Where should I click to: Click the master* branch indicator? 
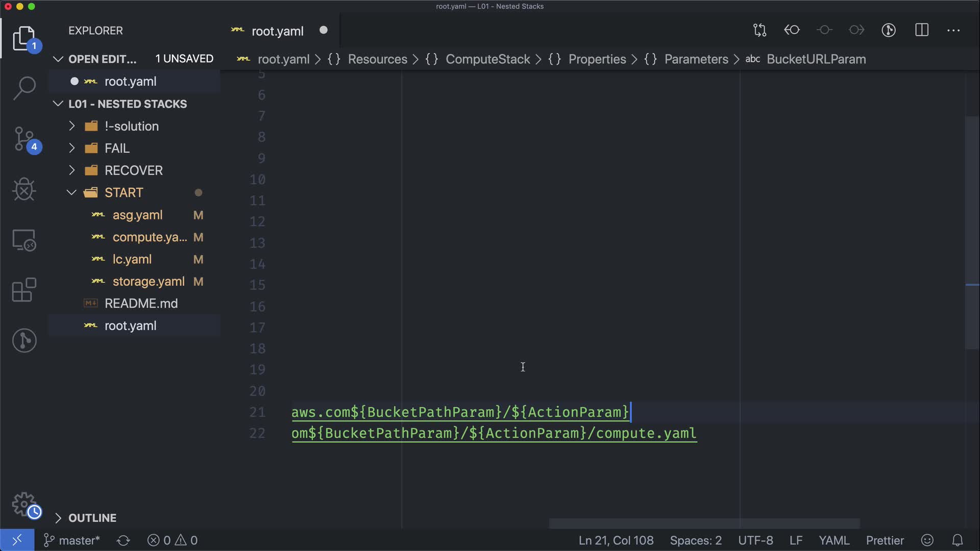72,540
